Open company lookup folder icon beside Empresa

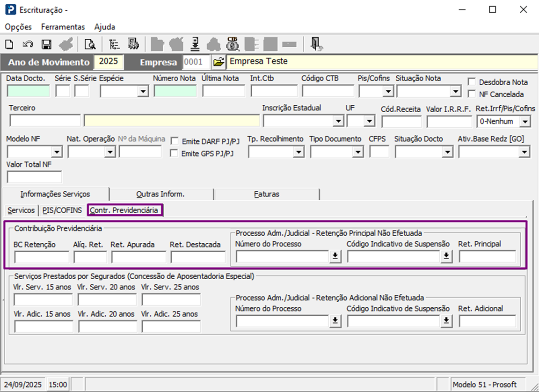click(x=219, y=62)
